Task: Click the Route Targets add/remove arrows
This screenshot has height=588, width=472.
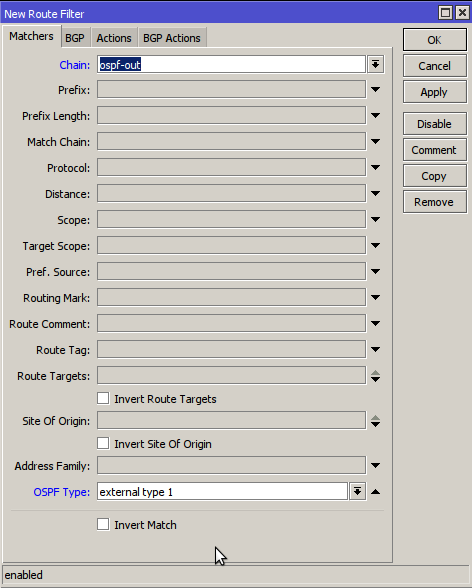Action: point(375,376)
